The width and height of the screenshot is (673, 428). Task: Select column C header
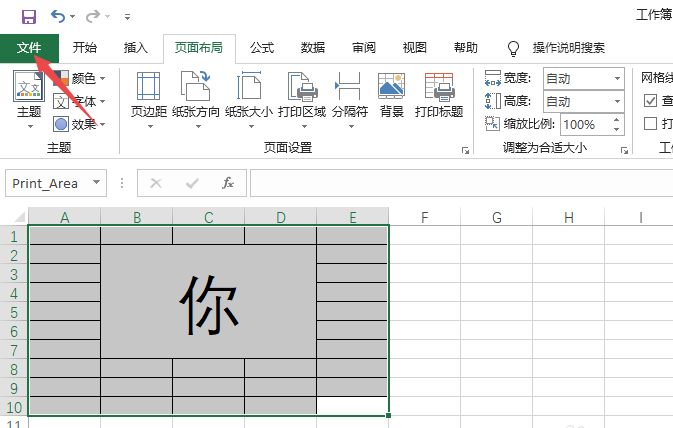coord(209,217)
